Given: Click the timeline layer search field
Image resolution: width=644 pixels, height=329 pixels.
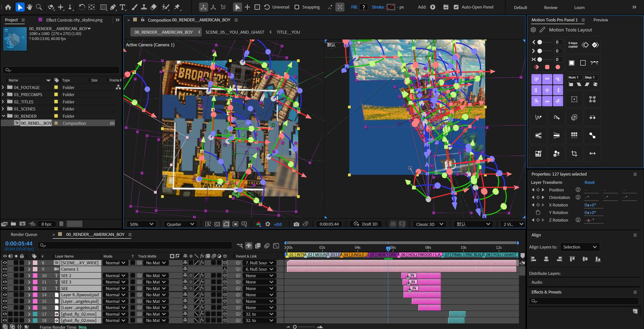Looking at the screenshot, I should click(134, 246).
